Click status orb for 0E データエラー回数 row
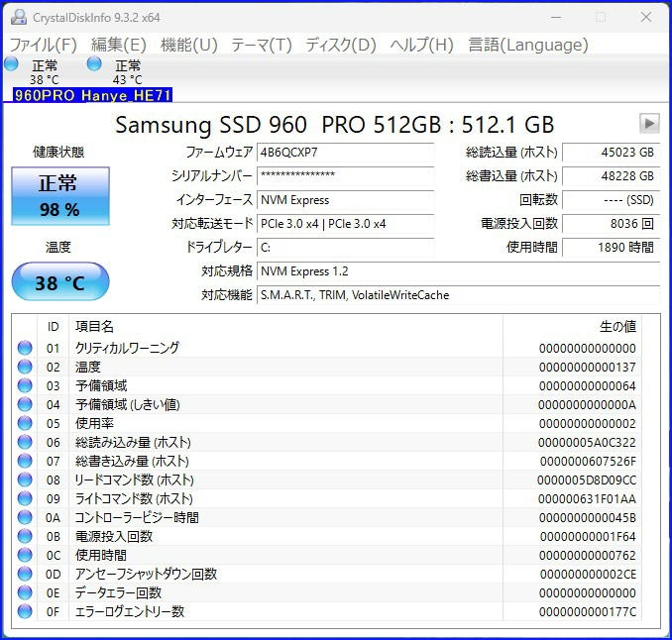The width and height of the screenshot is (672, 640). [x=25, y=592]
